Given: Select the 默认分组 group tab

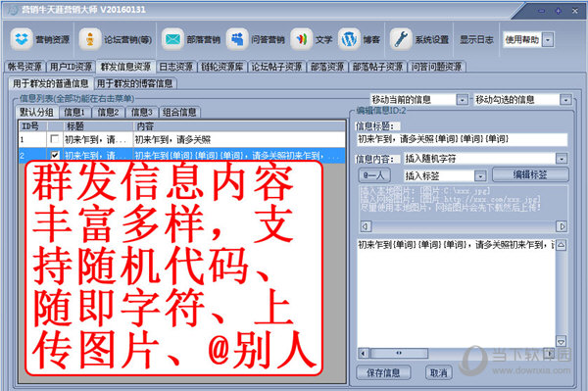Looking at the screenshot, I should 37,112.
